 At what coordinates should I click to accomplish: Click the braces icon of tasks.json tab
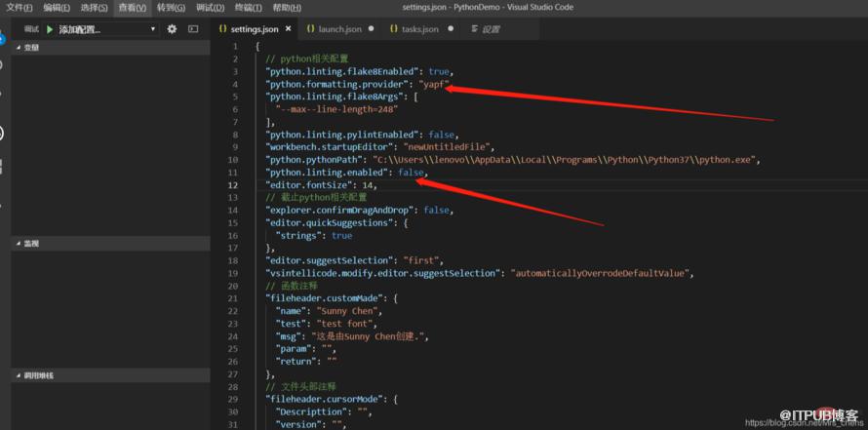(394, 29)
